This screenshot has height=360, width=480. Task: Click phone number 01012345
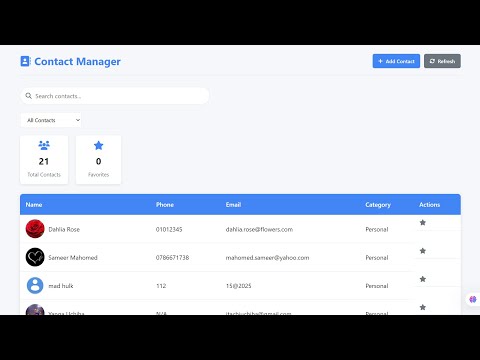(x=169, y=229)
